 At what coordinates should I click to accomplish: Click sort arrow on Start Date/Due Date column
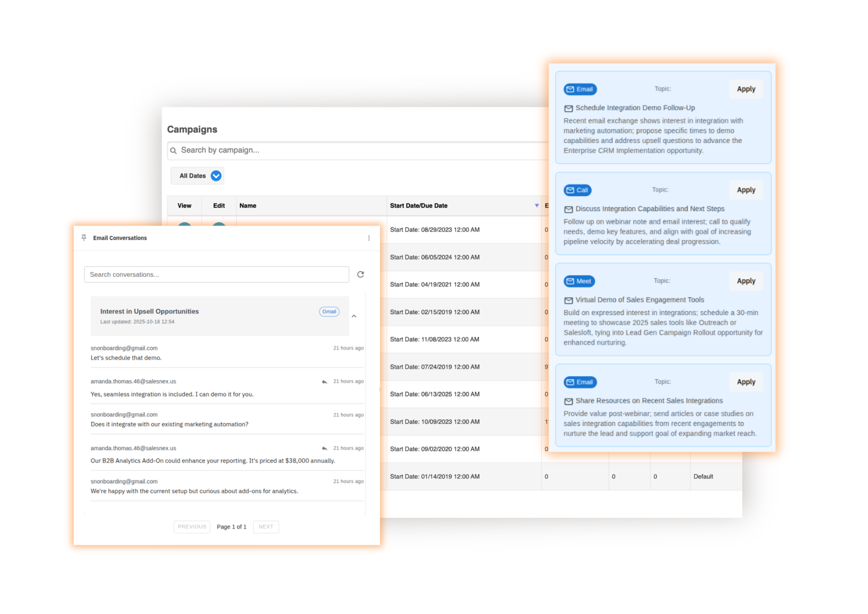(536, 205)
